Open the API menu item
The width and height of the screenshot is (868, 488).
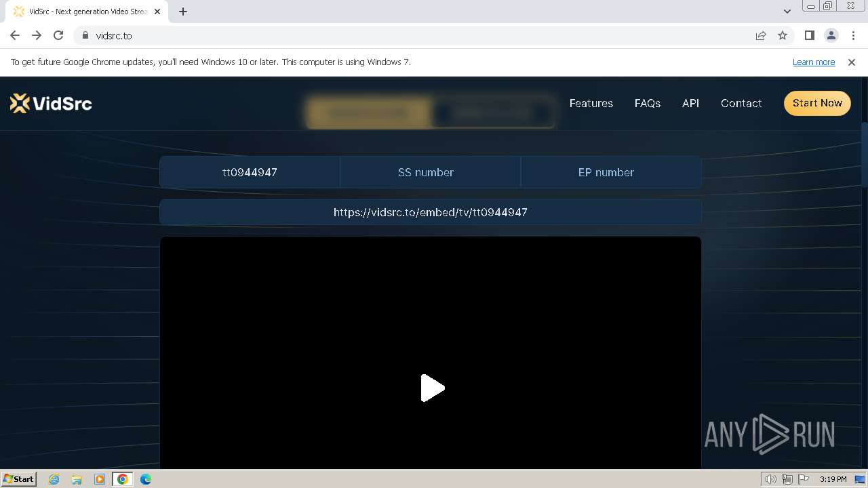[x=690, y=103]
